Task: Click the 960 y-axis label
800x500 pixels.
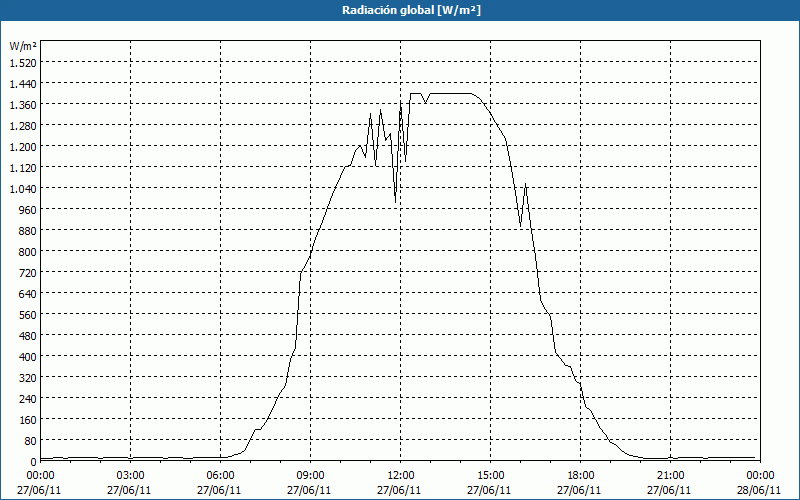Action: [28, 210]
